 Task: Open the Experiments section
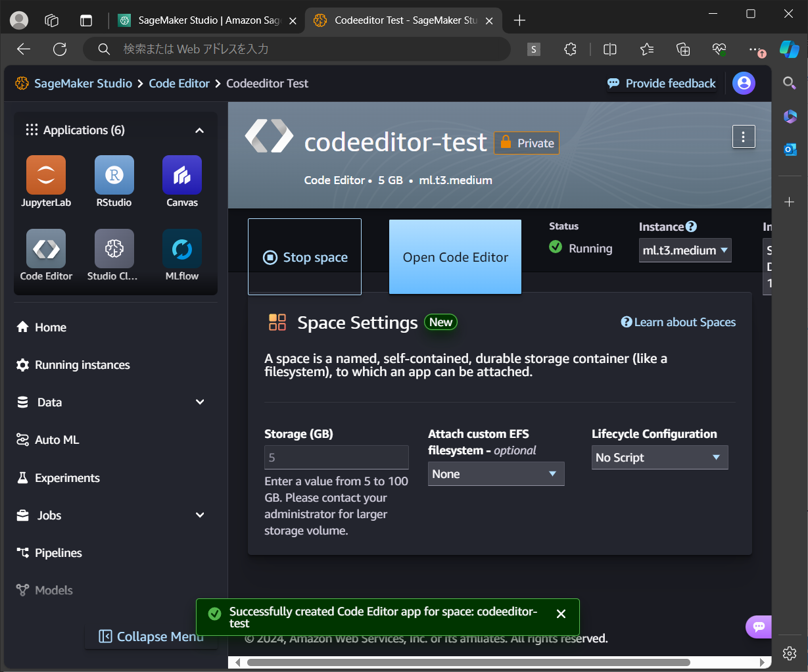tap(66, 477)
